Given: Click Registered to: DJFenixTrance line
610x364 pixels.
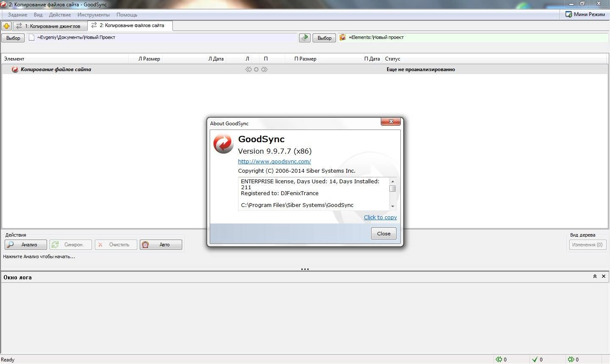Looking at the screenshot, I should pyautogui.click(x=280, y=193).
